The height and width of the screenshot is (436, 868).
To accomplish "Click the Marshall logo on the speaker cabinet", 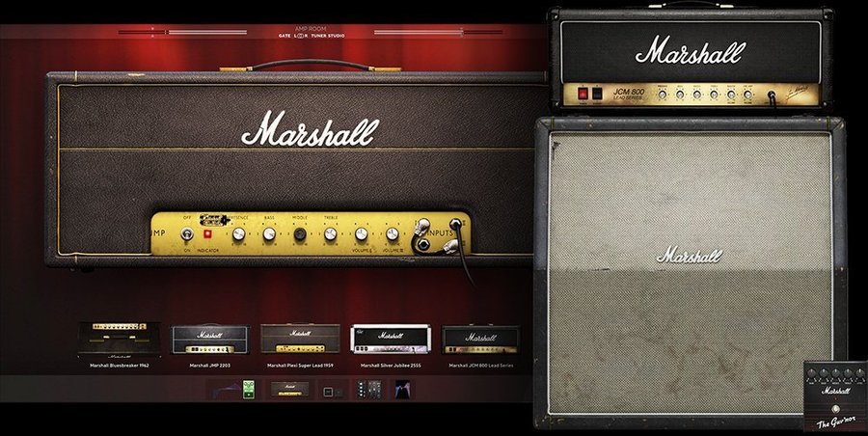I will 690,256.
